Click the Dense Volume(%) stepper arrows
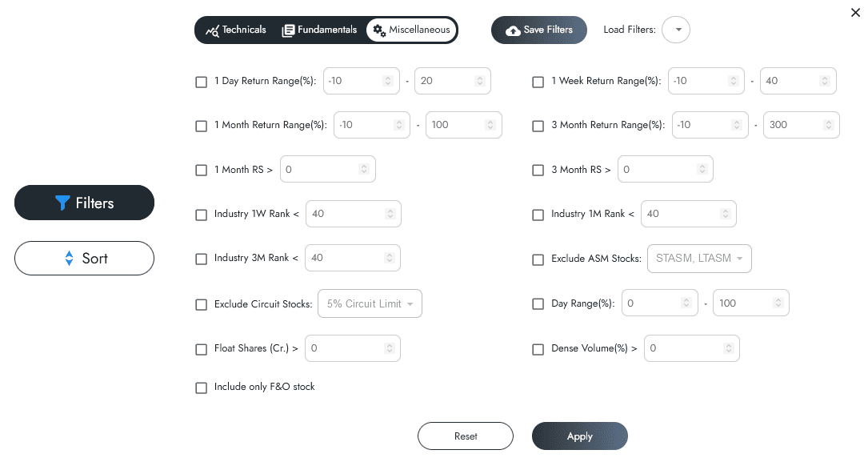Image resolution: width=868 pixels, height=462 pixels. point(728,348)
